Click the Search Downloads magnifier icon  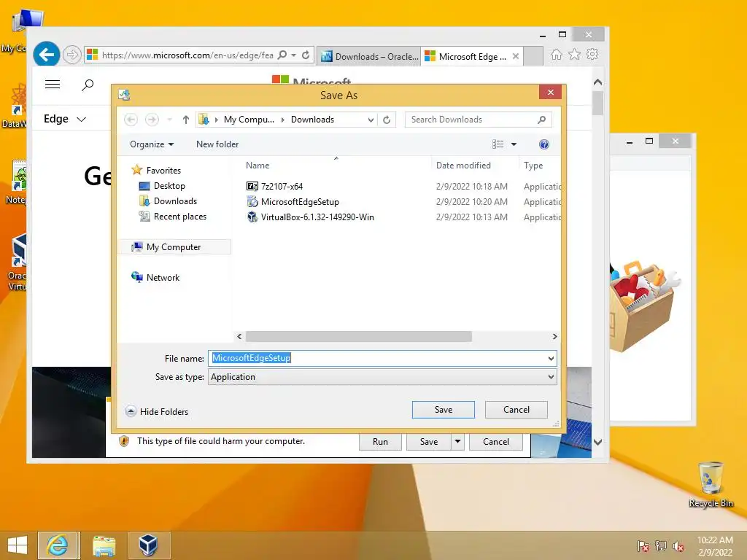tap(542, 120)
